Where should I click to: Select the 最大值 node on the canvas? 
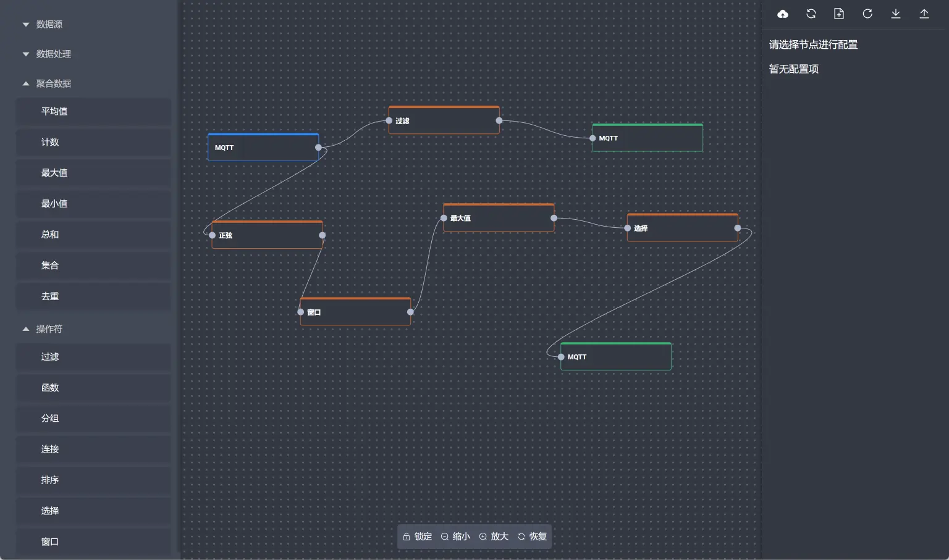[499, 219]
